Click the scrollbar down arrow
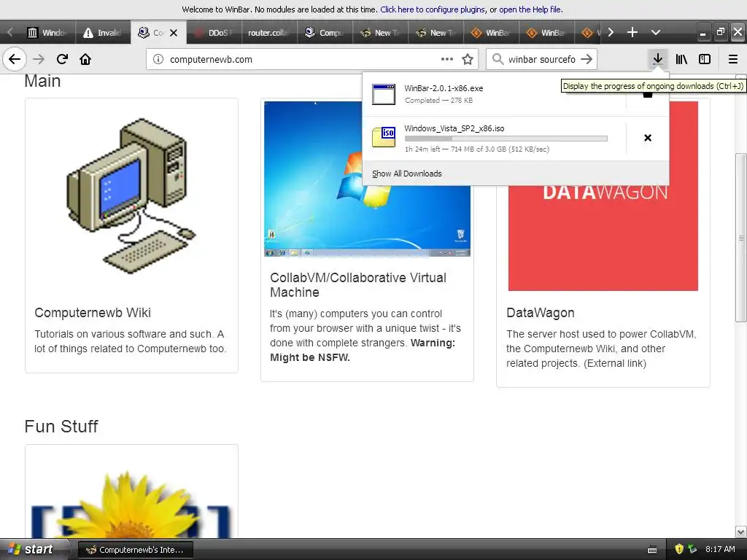This screenshot has height=560, width=747. coord(741,532)
